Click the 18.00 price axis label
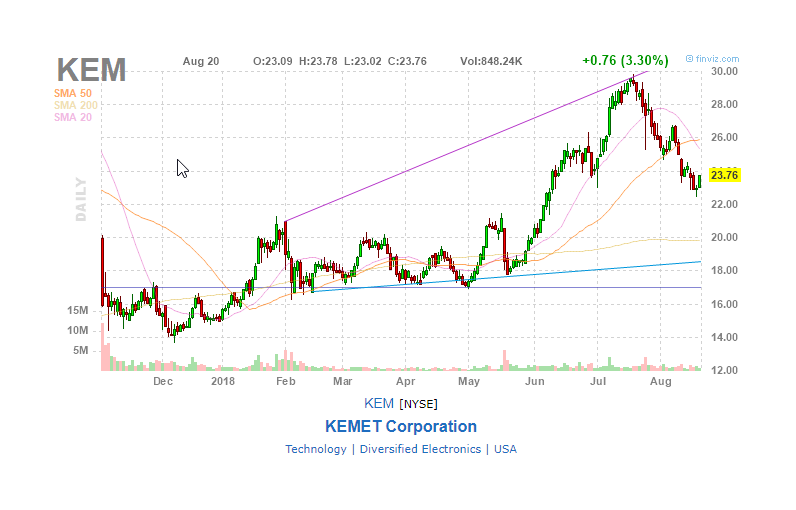The image size is (796, 510). pyautogui.click(x=724, y=270)
